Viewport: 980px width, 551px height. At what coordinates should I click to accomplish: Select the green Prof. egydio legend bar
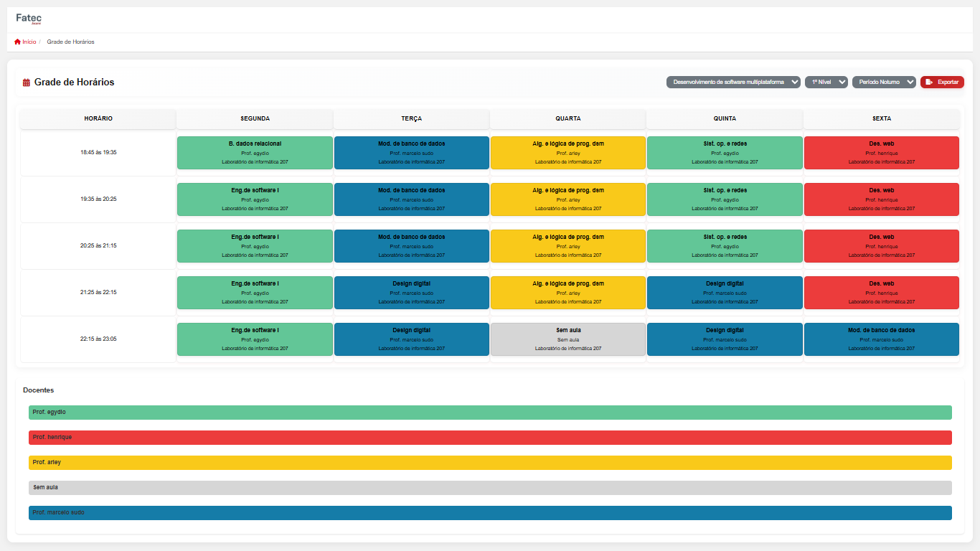click(490, 413)
